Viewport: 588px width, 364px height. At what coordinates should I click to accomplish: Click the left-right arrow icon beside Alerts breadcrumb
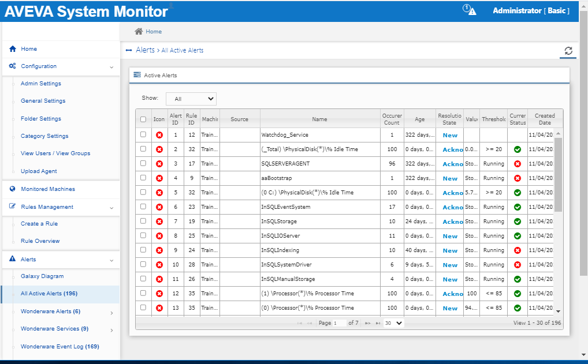click(x=129, y=50)
